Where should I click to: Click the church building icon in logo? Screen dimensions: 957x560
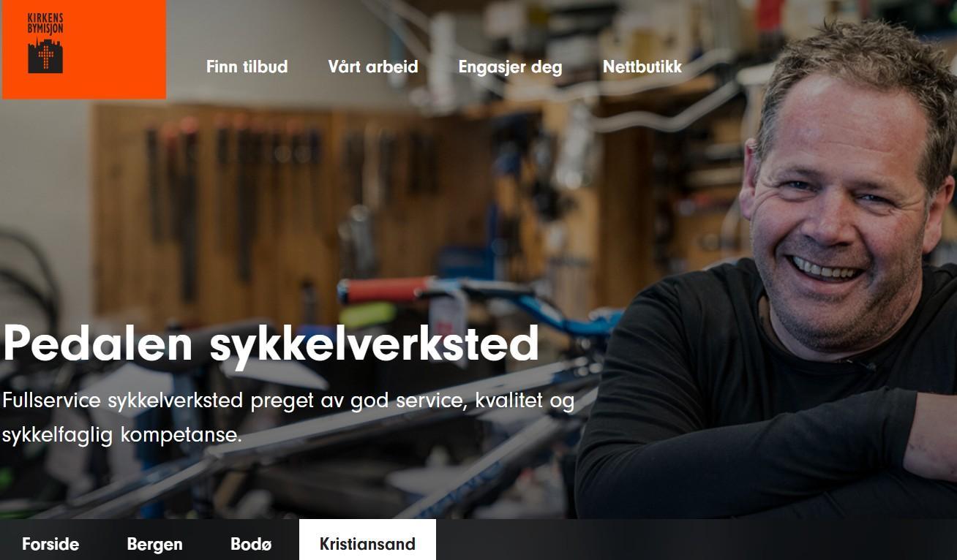[45, 55]
